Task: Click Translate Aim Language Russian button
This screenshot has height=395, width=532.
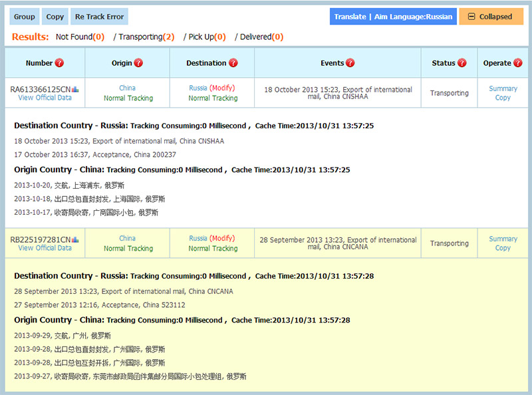Action: click(393, 17)
